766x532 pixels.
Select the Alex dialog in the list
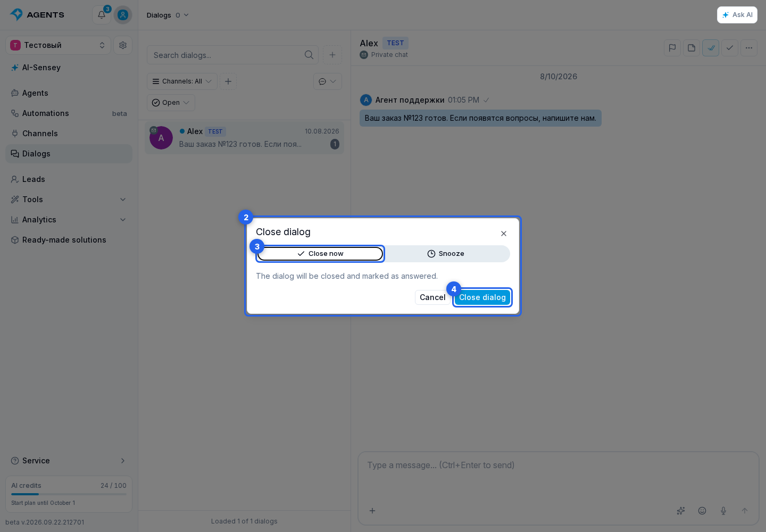[x=244, y=138]
